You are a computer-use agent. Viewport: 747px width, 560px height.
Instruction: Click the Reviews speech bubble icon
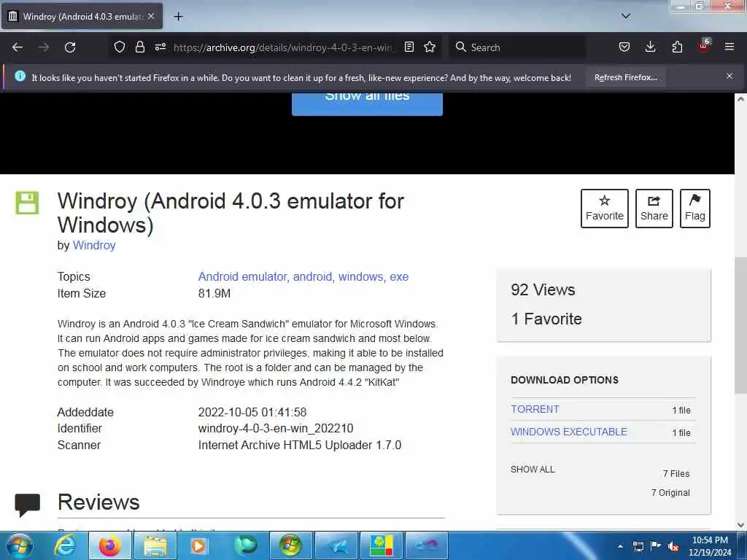(x=27, y=505)
